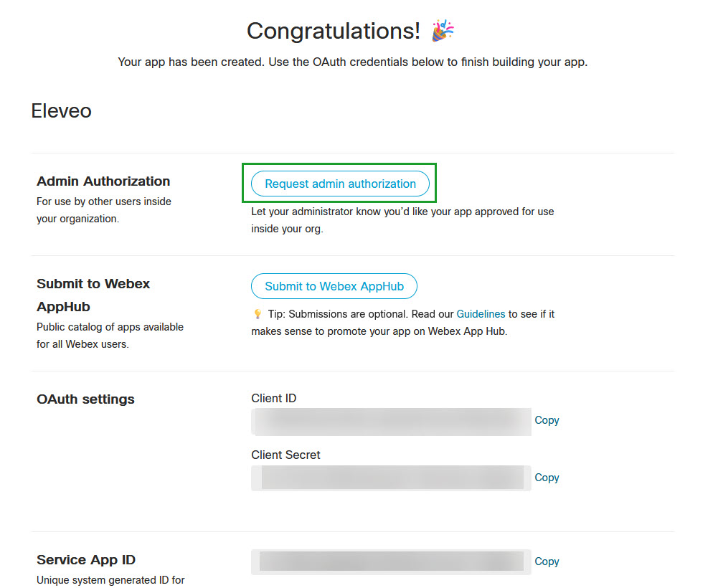Click the Admin Authorization section heading
Image resolution: width=713 pixels, height=588 pixels.
[x=103, y=181]
